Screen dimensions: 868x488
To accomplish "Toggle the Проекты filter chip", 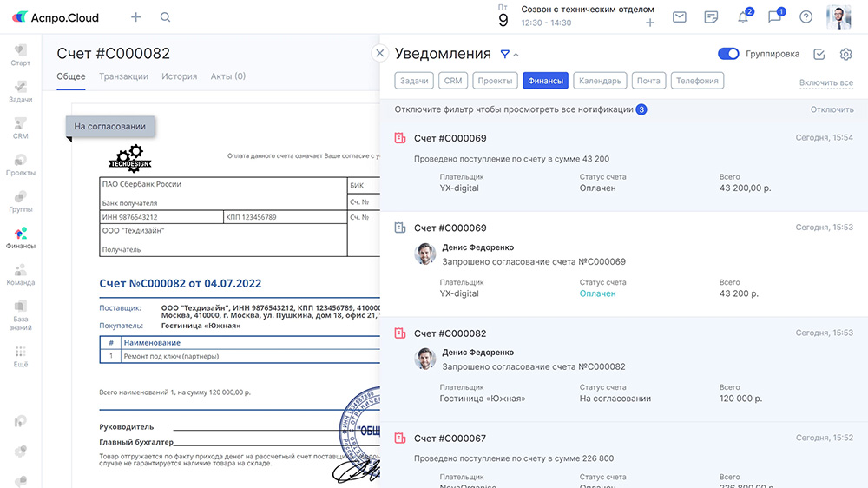I will click(495, 81).
